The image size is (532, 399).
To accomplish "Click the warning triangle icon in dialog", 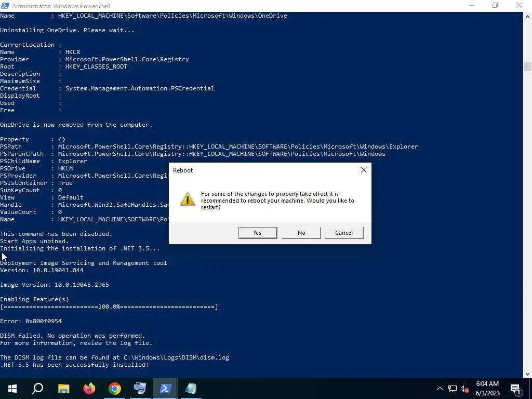I will [x=187, y=199].
